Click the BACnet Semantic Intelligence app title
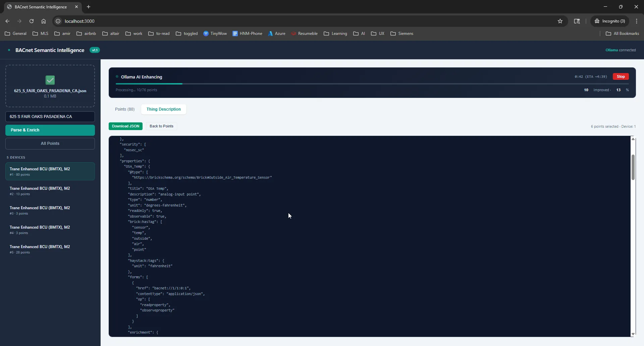Viewport: 644px width, 346px height. pos(50,50)
